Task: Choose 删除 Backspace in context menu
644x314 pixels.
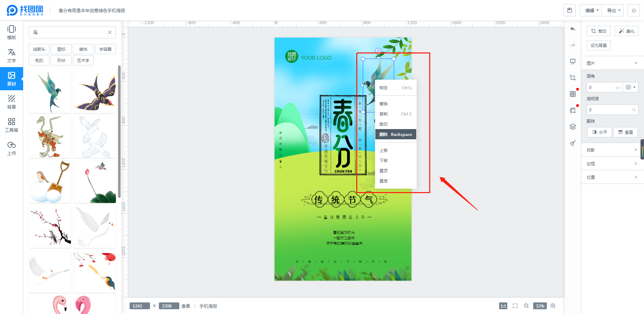Action: tap(396, 134)
